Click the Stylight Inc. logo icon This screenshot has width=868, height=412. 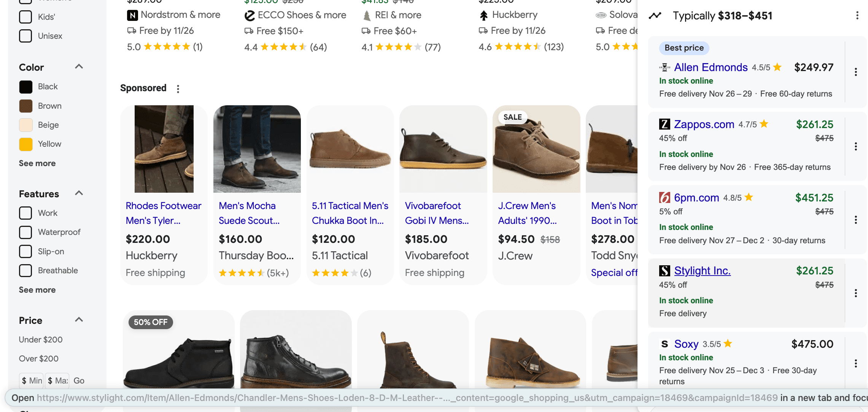(664, 271)
